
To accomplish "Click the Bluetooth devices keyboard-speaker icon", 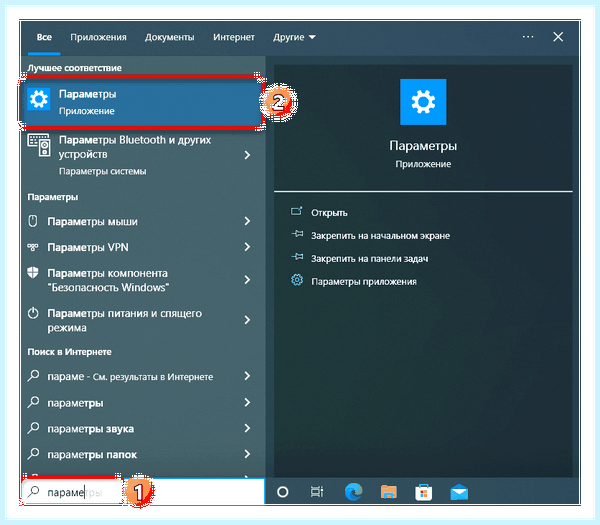I will coord(39,145).
